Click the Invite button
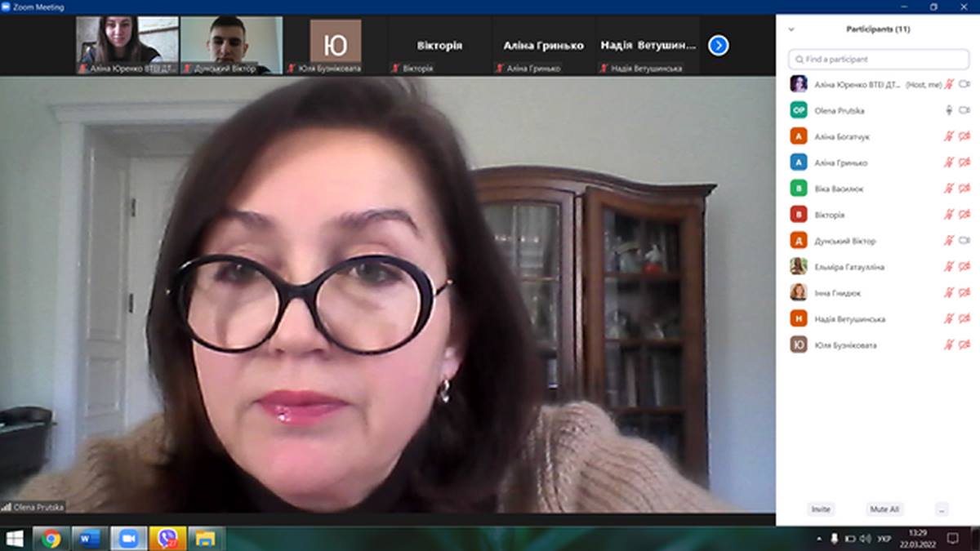The height and width of the screenshot is (551, 980). point(820,509)
